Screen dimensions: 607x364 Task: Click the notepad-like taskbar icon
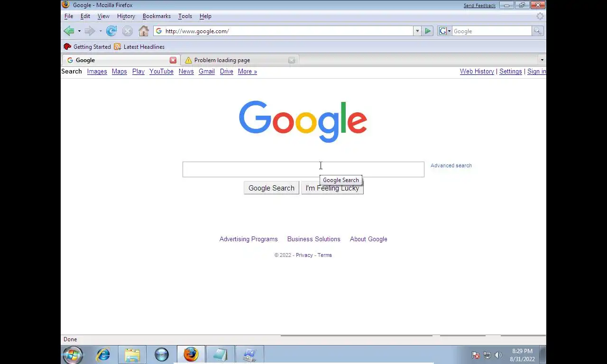[x=221, y=355]
